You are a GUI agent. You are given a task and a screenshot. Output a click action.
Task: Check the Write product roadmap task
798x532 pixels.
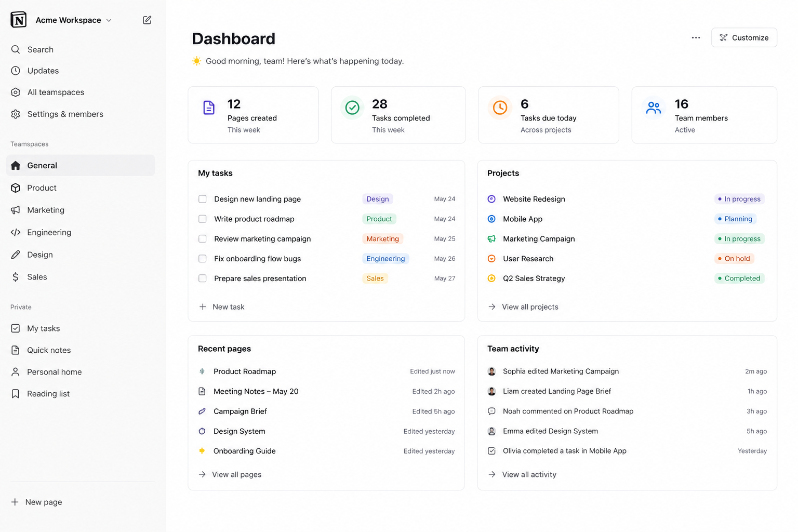click(x=203, y=219)
